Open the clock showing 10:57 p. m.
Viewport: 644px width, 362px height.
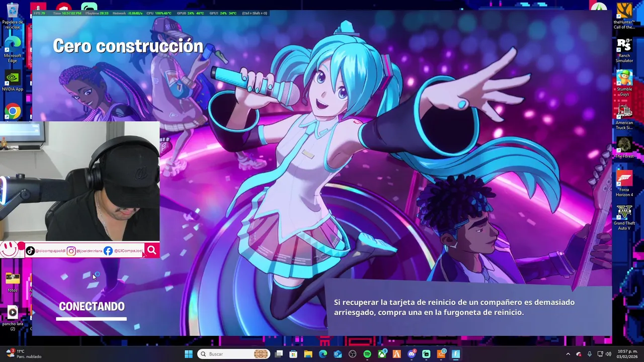tap(627, 354)
